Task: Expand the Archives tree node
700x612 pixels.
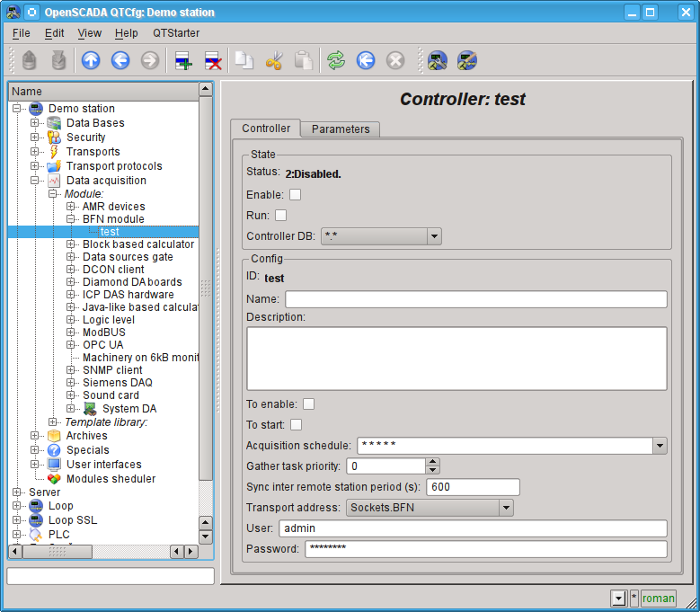Action: pos(35,436)
